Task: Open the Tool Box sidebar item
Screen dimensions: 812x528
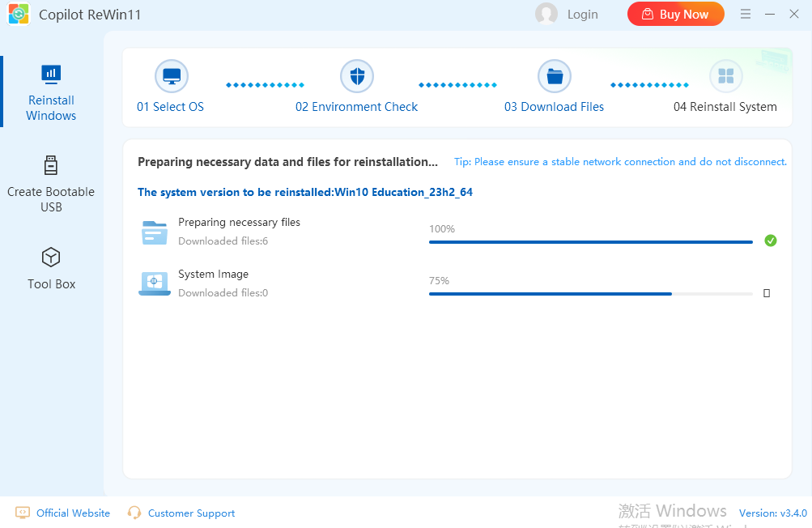Action: 51,268
